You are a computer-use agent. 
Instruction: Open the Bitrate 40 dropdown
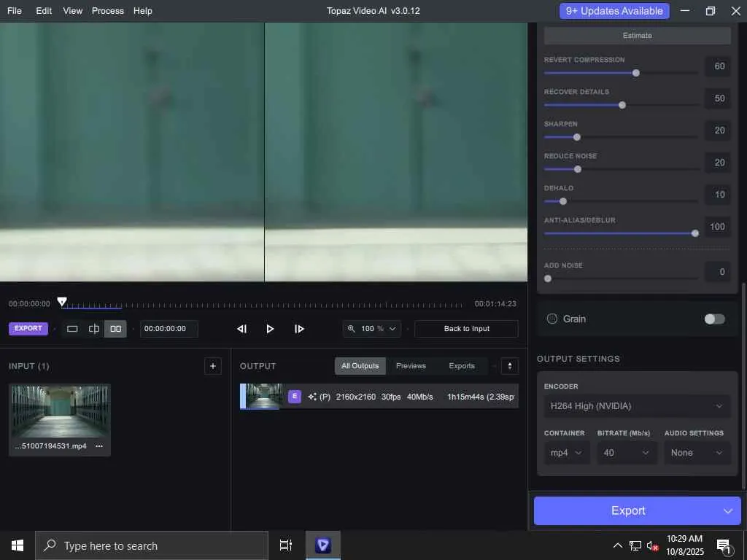627,452
